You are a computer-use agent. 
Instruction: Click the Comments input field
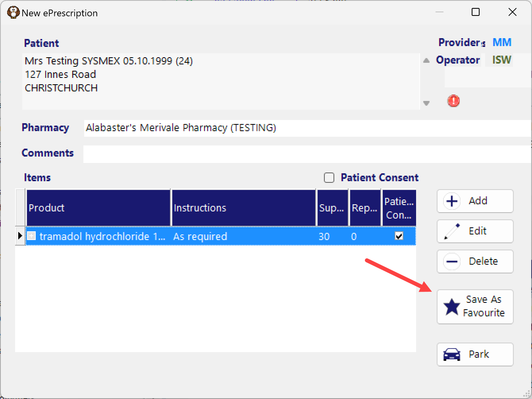click(307, 154)
